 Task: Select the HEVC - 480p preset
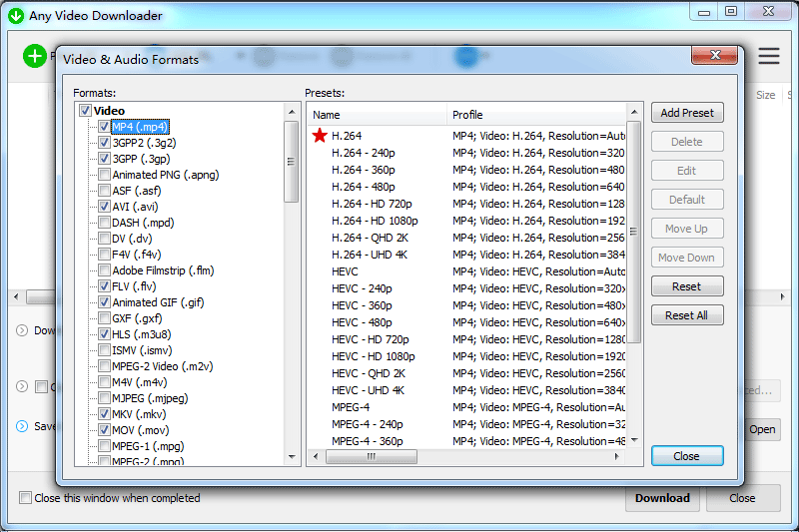pos(362,322)
